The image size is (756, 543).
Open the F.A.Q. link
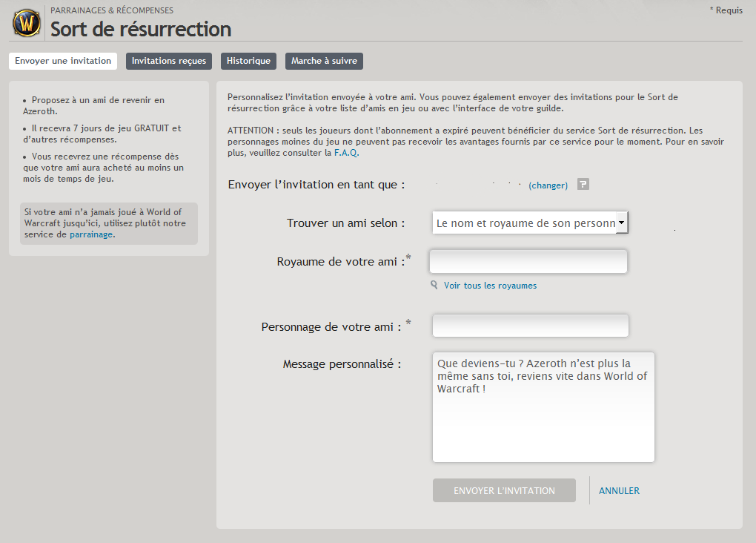tap(347, 153)
